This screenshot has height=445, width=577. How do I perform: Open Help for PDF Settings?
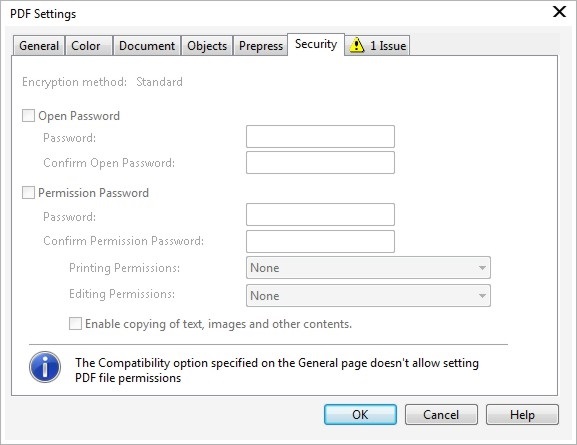tap(522, 414)
